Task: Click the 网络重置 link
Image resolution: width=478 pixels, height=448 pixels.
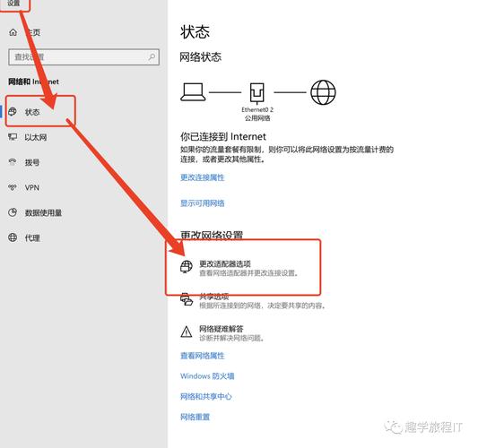Action: click(x=195, y=417)
